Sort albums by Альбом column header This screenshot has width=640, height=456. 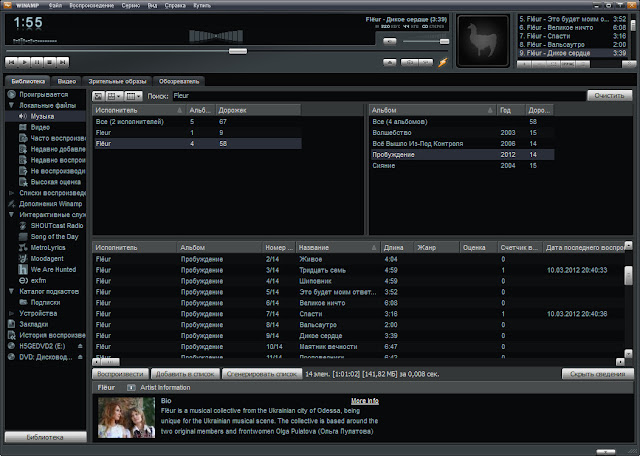pos(432,110)
